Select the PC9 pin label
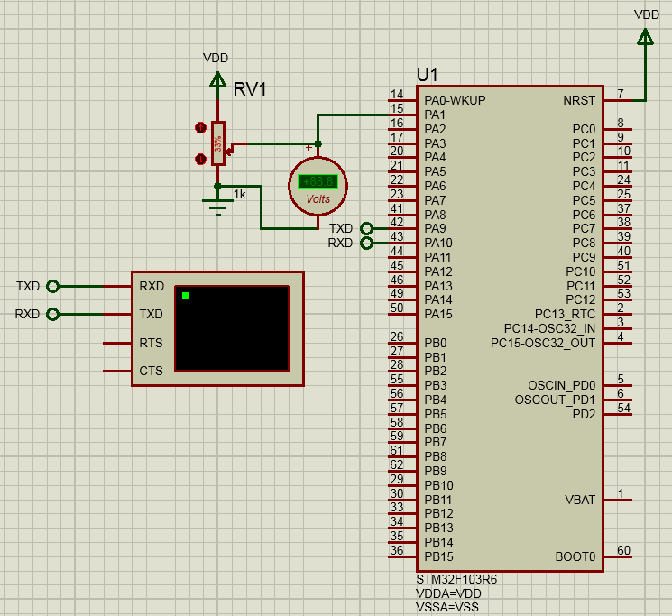The width and height of the screenshot is (672, 616). 585,257
